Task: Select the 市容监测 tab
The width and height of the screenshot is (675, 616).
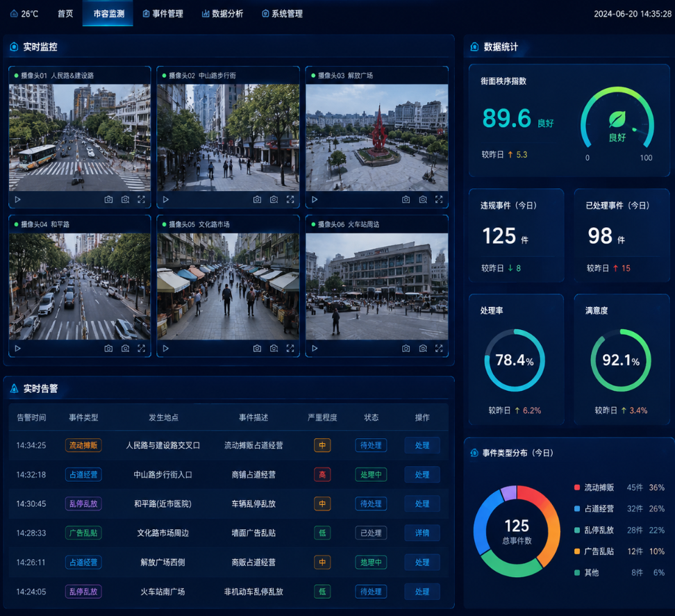Action: click(x=108, y=14)
